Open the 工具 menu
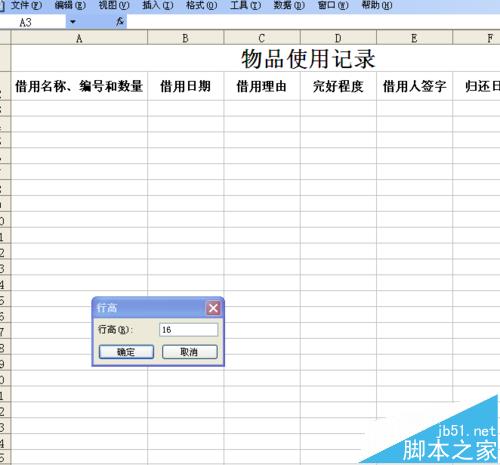The width and height of the screenshot is (500, 465). click(245, 5)
